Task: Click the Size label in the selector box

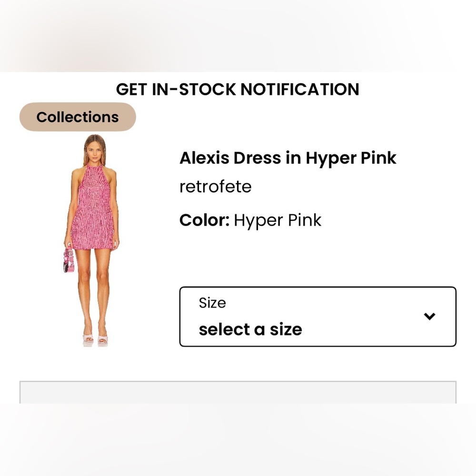Action: [212, 303]
